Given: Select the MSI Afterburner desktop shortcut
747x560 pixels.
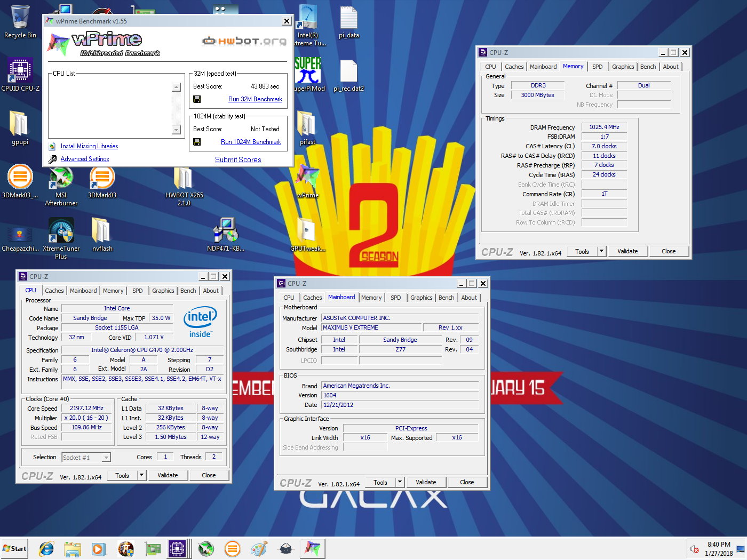Looking at the screenshot, I should (x=61, y=185).
